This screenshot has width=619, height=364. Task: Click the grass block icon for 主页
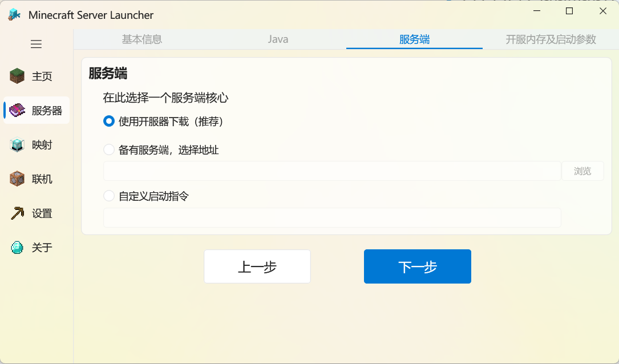[x=17, y=76]
